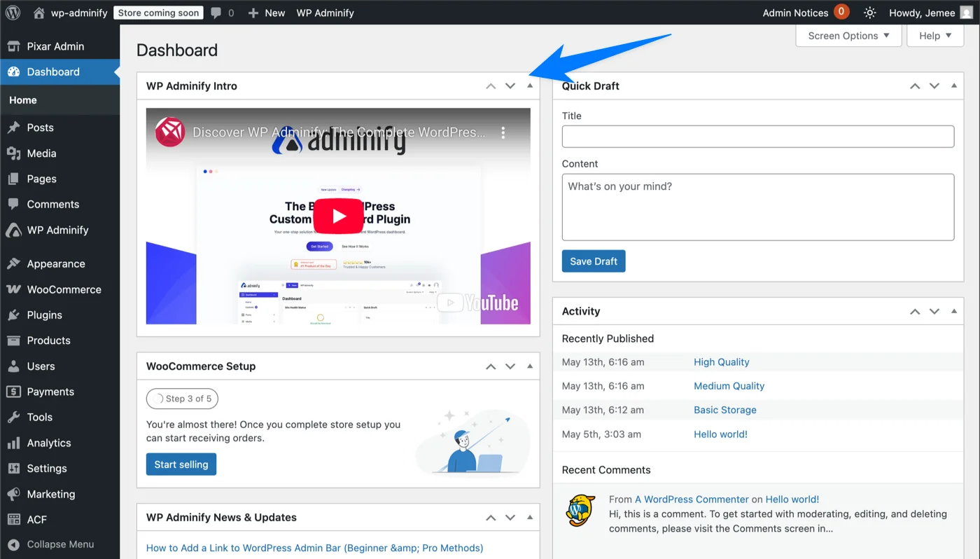Click the ACF icon in sidebar
This screenshot has height=559, width=980.
click(x=13, y=520)
